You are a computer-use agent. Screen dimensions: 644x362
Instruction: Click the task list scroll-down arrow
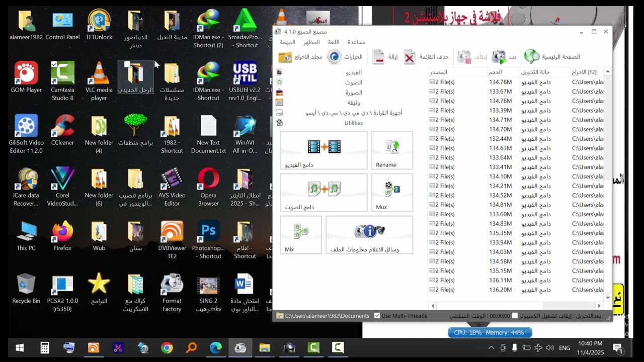608,298
